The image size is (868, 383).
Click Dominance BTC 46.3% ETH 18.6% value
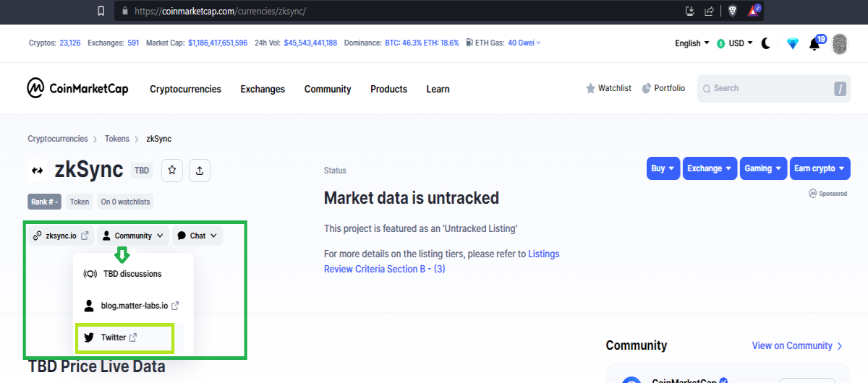tap(422, 43)
